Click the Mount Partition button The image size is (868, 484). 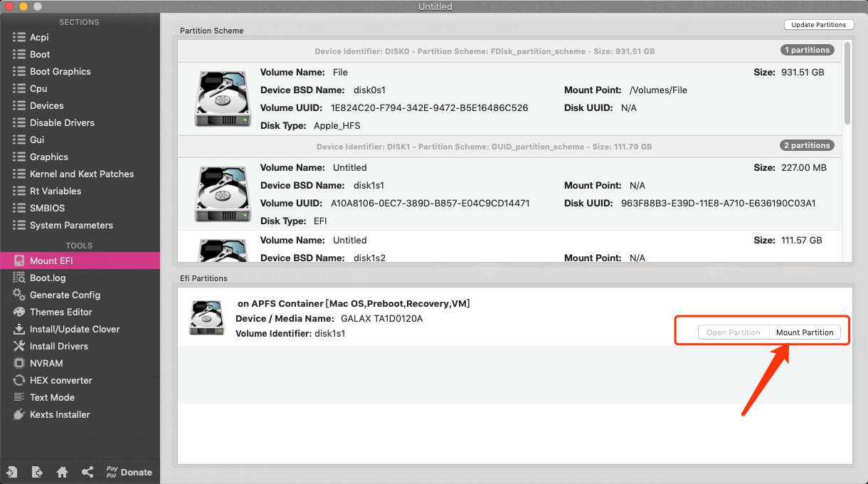pyautogui.click(x=805, y=332)
